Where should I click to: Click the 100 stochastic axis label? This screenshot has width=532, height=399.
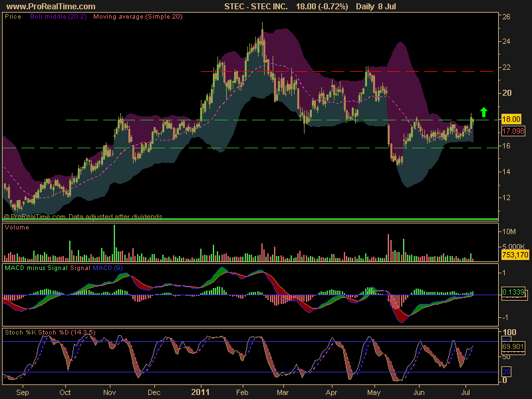(x=509, y=332)
